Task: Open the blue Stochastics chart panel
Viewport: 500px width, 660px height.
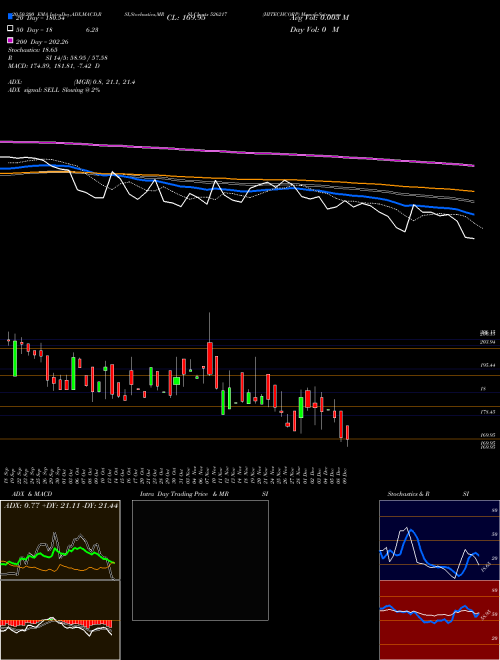Action: pyautogui.click(x=439, y=540)
